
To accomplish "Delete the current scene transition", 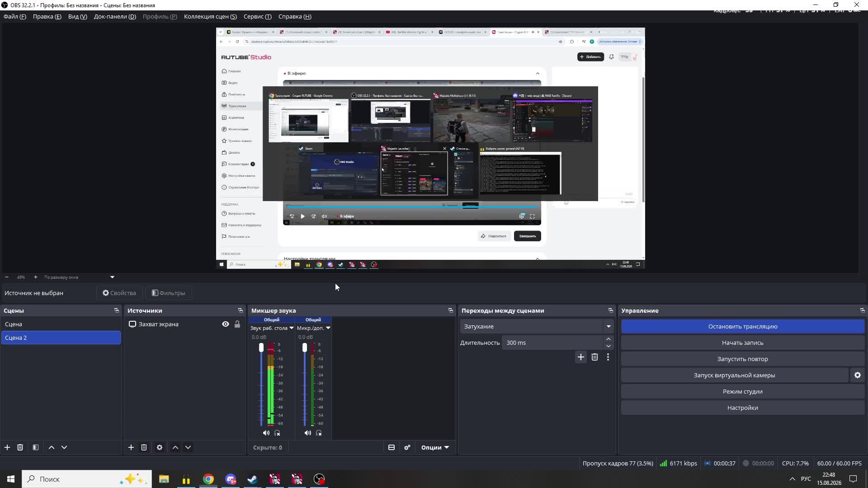I will point(594,357).
